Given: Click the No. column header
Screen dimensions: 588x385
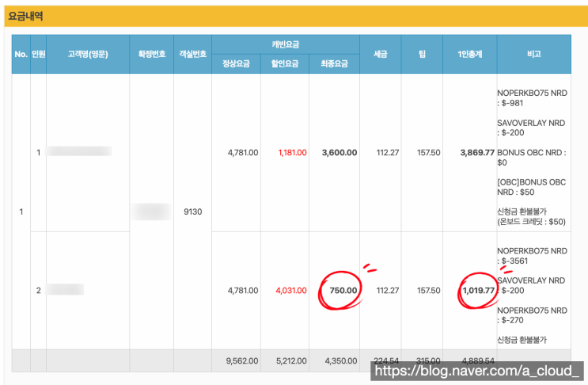Looking at the screenshot, I should pyautogui.click(x=21, y=54).
